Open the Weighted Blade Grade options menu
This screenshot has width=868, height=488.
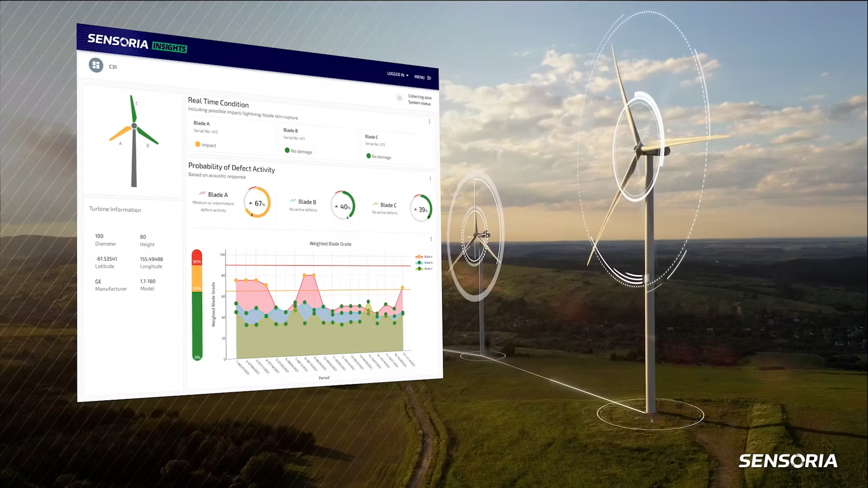click(430, 238)
